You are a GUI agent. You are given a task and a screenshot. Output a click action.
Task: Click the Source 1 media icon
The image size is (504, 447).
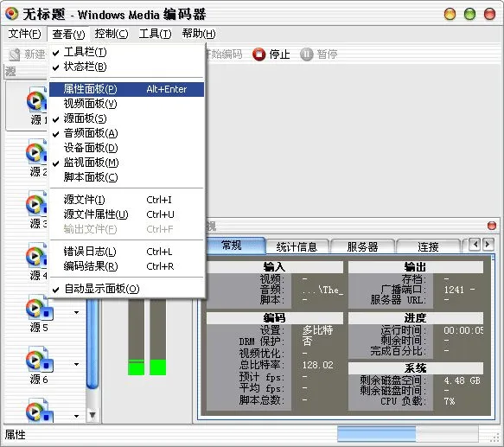point(36,100)
